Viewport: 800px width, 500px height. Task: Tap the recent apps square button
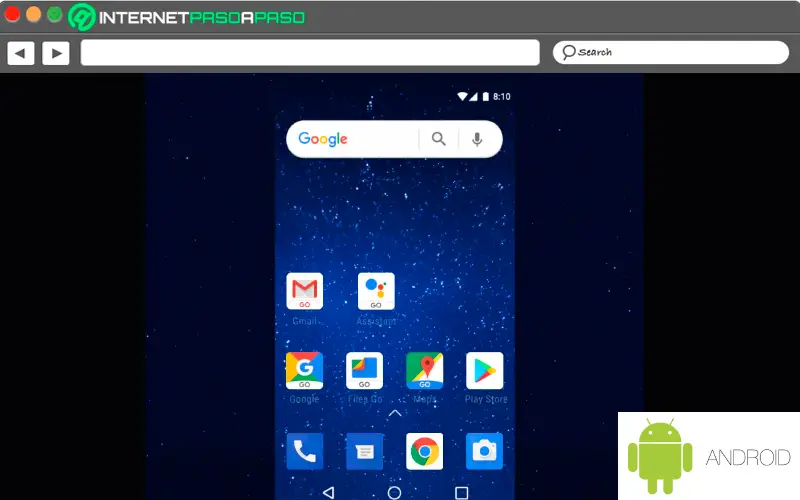461,492
